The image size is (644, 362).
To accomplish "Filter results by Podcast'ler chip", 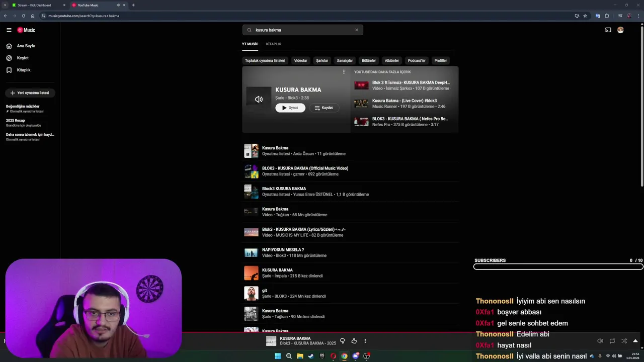I will pyautogui.click(x=417, y=60).
